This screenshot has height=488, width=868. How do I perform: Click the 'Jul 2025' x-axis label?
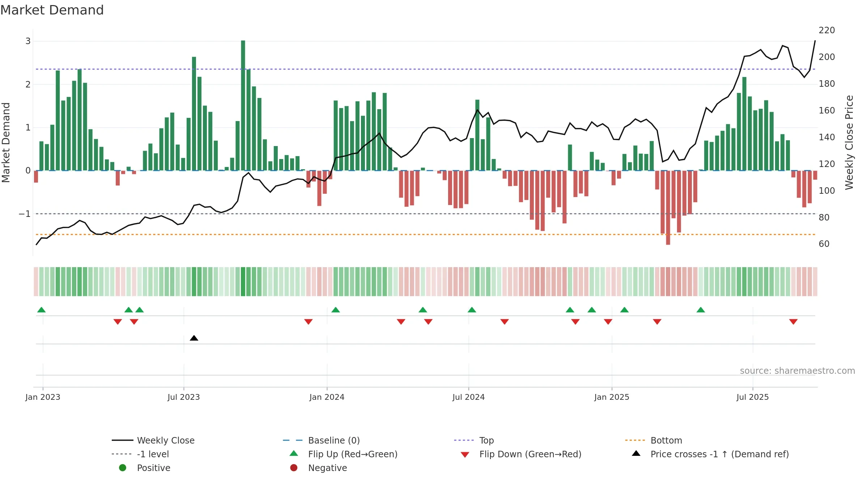(753, 397)
